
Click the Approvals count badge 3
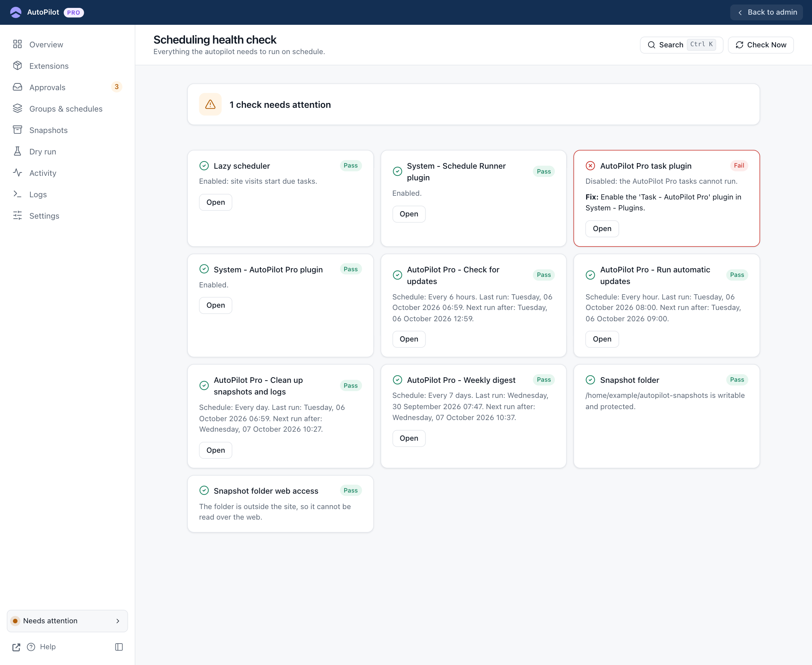click(117, 87)
